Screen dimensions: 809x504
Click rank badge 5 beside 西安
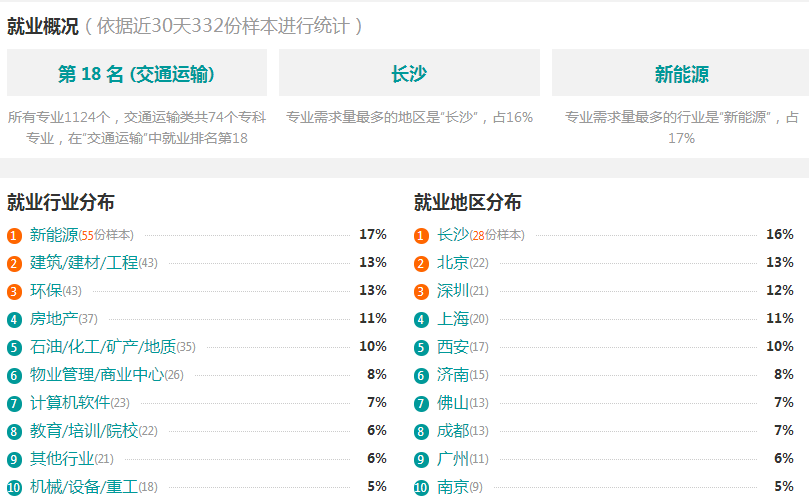(421, 347)
